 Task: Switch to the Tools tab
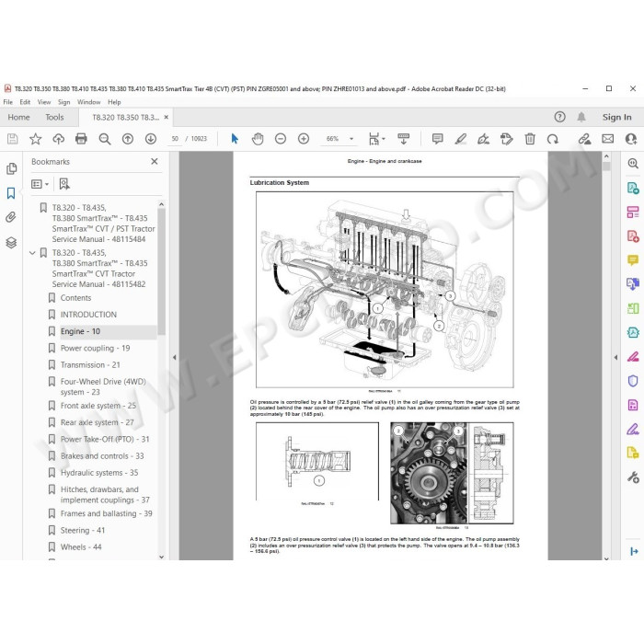pos(54,117)
